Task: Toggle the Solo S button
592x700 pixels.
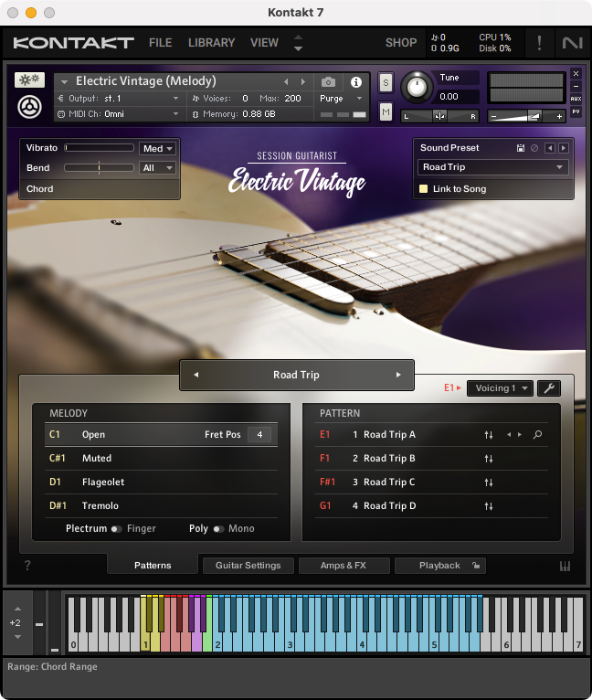Action: (x=386, y=83)
